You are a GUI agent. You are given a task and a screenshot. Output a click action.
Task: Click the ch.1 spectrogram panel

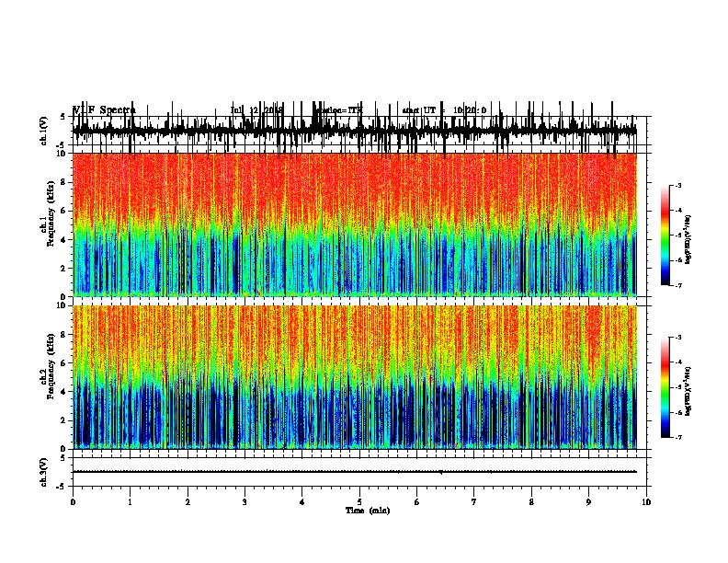[354, 224]
